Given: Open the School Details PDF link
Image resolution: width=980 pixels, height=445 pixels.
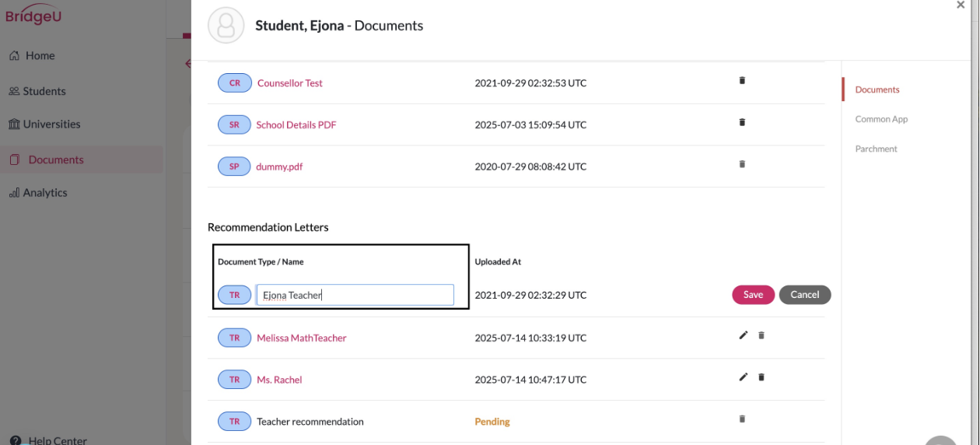Looking at the screenshot, I should pos(296,124).
